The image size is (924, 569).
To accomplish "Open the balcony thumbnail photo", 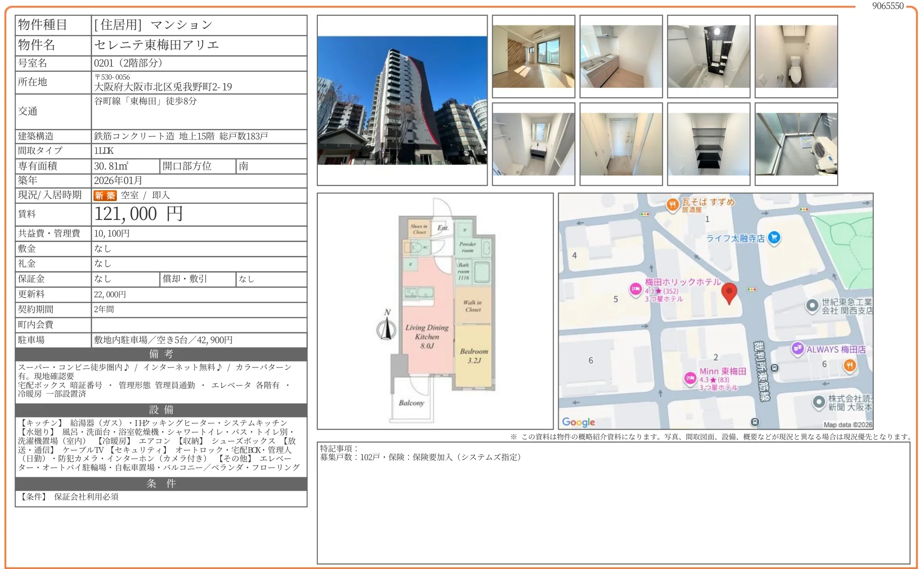I will pyautogui.click(x=796, y=144).
